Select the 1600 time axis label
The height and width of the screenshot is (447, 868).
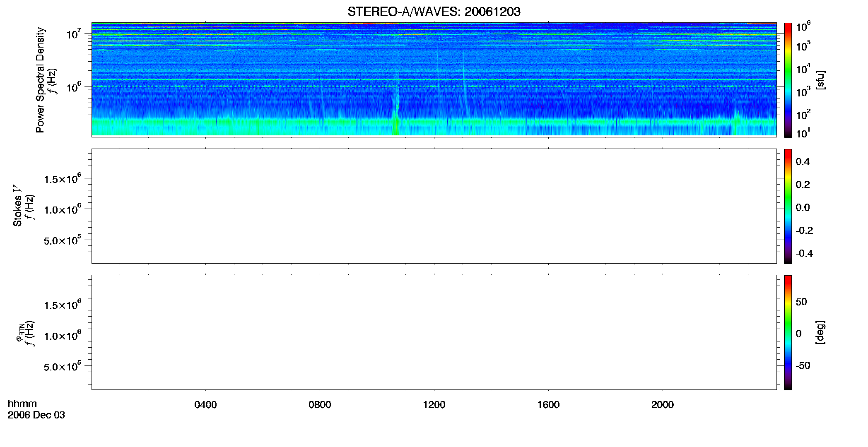tap(548, 405)
